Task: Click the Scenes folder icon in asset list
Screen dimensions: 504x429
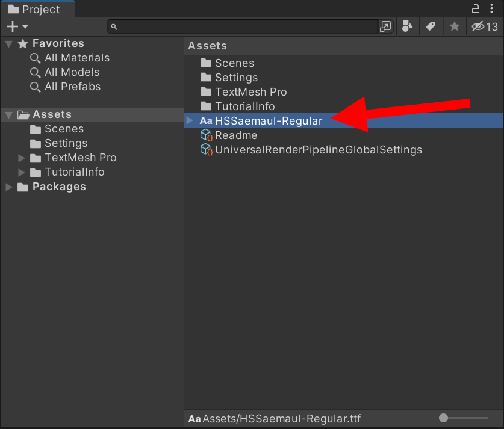Action: click(x=206, y=63)
